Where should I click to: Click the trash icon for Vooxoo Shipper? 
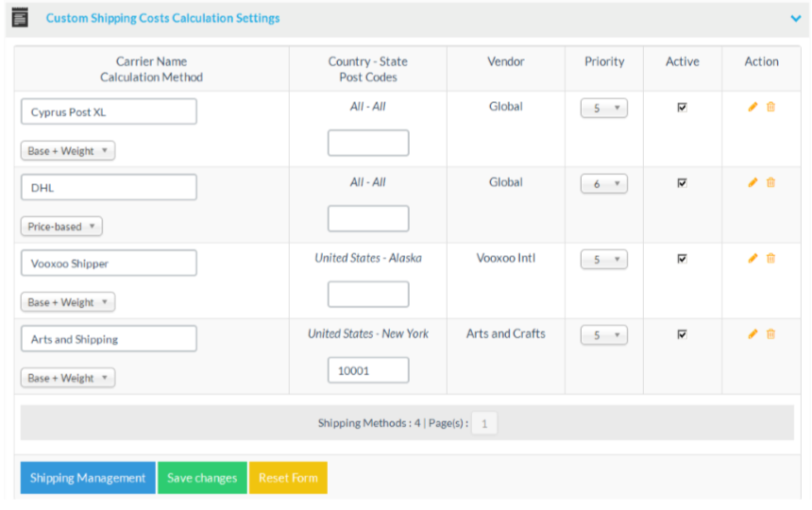770,258
